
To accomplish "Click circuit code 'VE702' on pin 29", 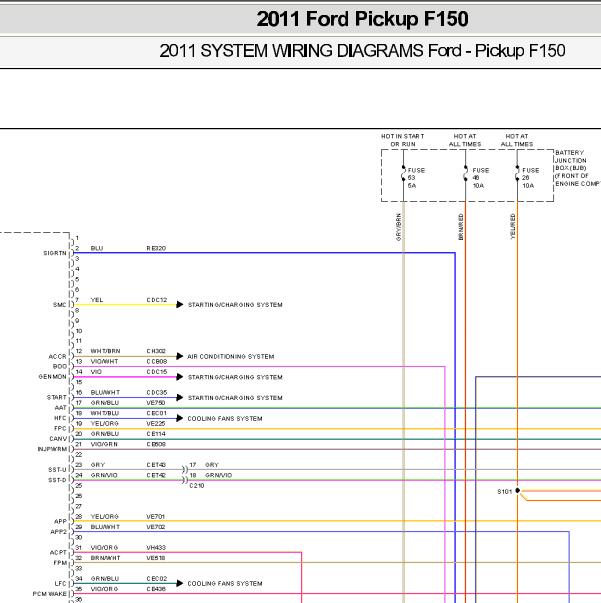I will tap(156, 527).
